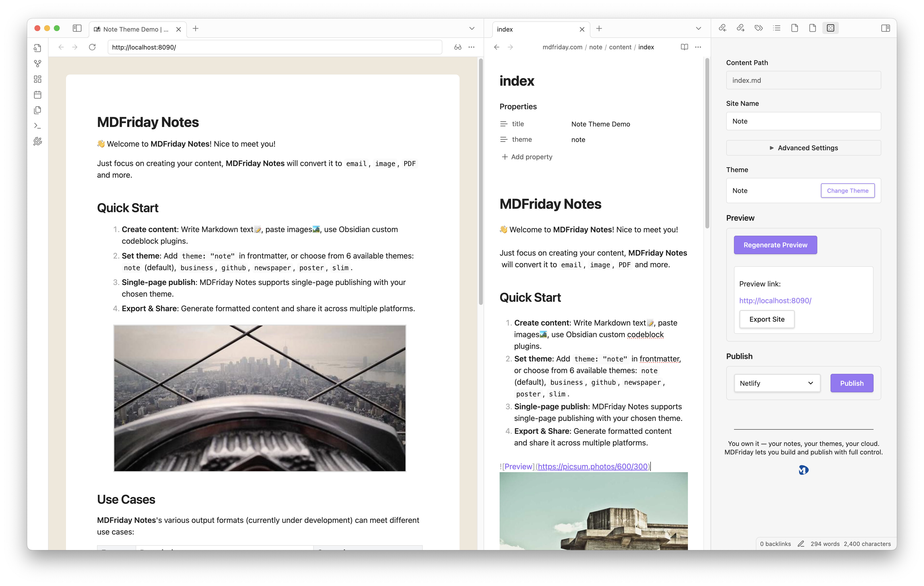Expand tab list dropdown of index group
This screenshot has width=924, height=586.
click(x=698, y=28)
